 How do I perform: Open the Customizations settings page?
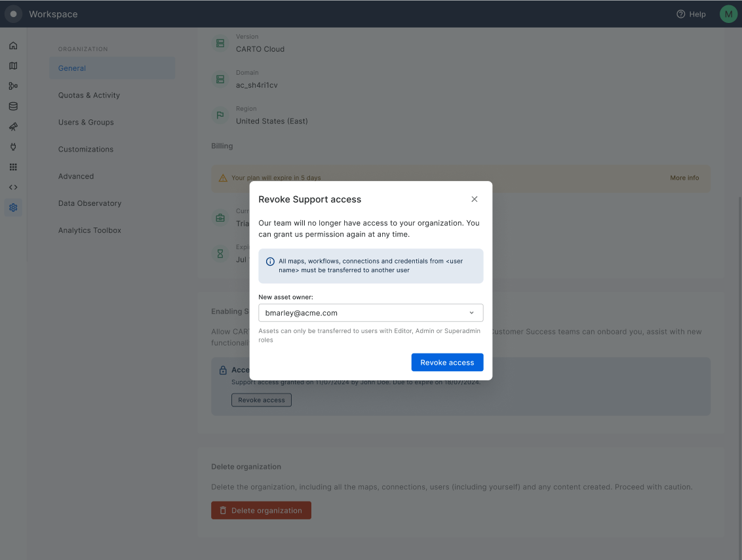(86, 149)
